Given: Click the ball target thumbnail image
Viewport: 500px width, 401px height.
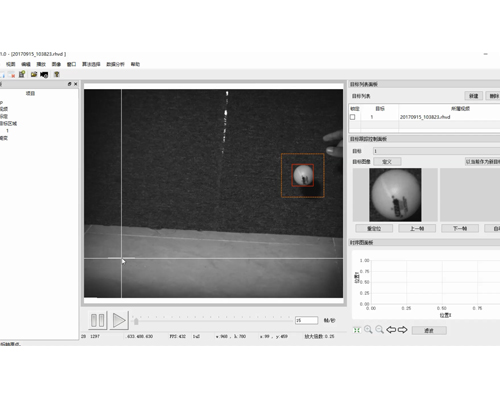Looking at the screenshot, I should coord(395,195).
